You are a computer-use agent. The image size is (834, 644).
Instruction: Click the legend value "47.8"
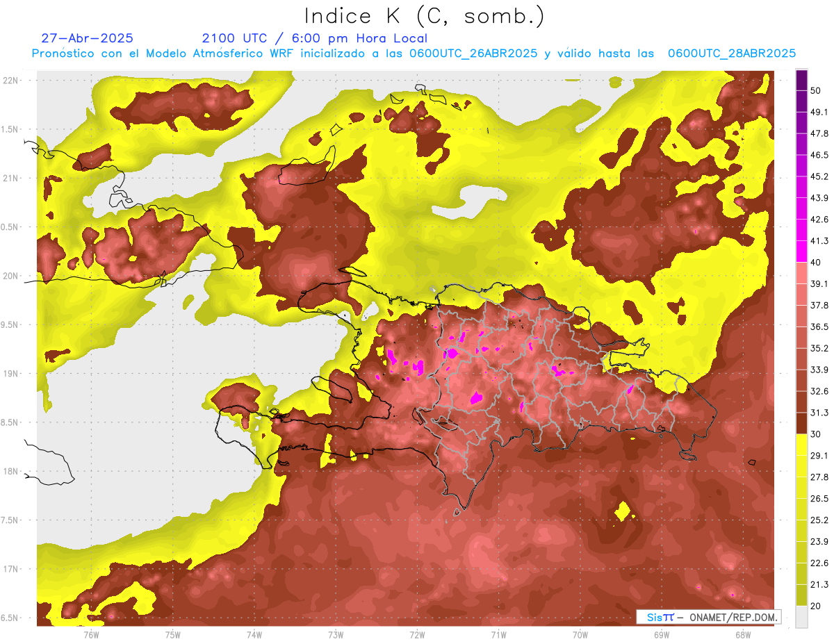point(819,133)
